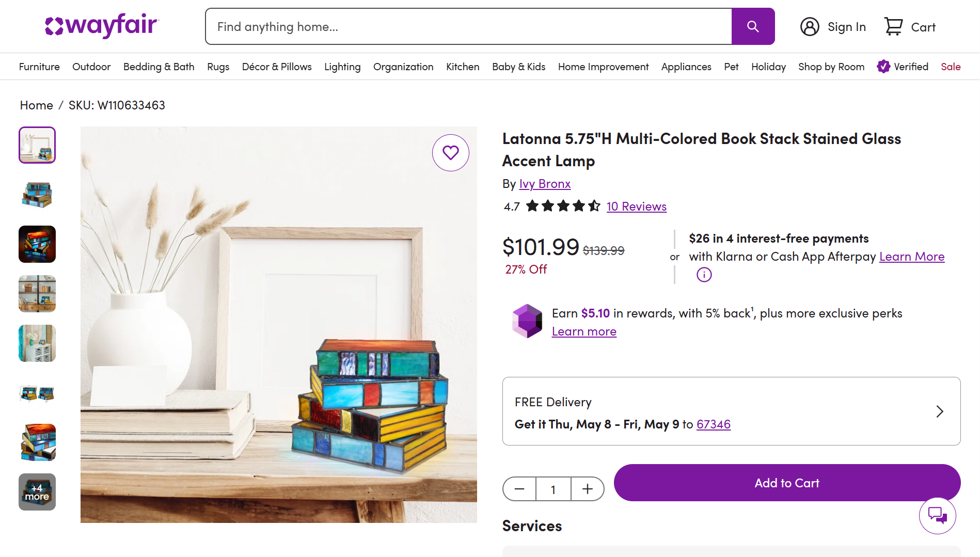Expand the FREE Delivery details chevron

[x=940, y=411]
